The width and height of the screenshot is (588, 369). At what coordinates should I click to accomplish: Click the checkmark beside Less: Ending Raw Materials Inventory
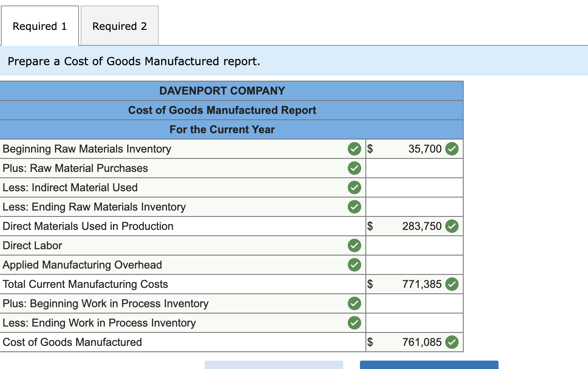click(354, 207)
